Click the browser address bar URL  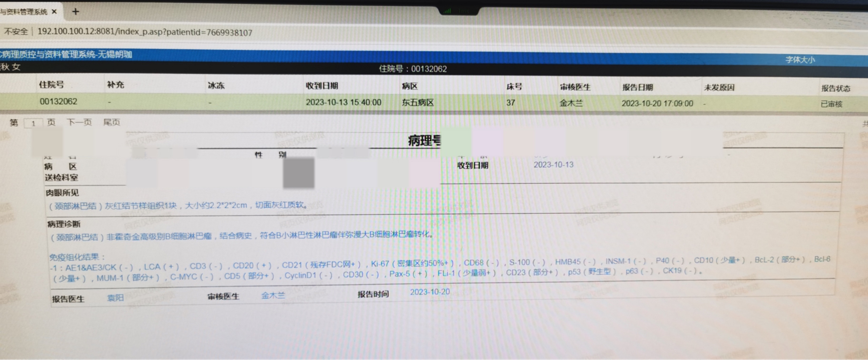coord(145,32)
